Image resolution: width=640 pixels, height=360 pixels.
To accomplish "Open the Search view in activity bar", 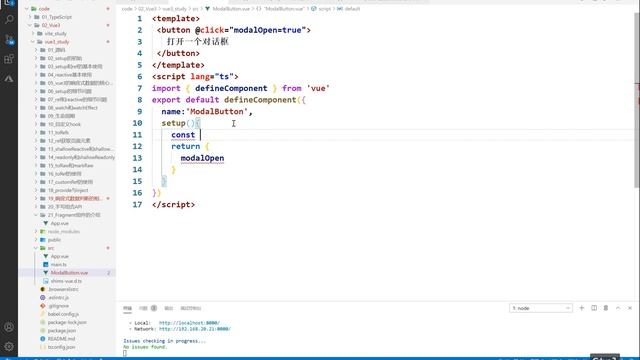I will click(9, 19).
